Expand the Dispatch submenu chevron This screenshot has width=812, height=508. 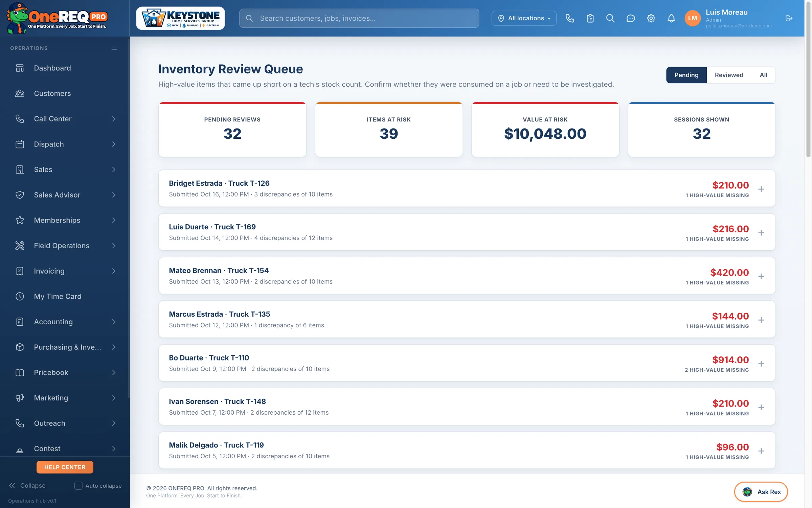(x=114, y=144)
